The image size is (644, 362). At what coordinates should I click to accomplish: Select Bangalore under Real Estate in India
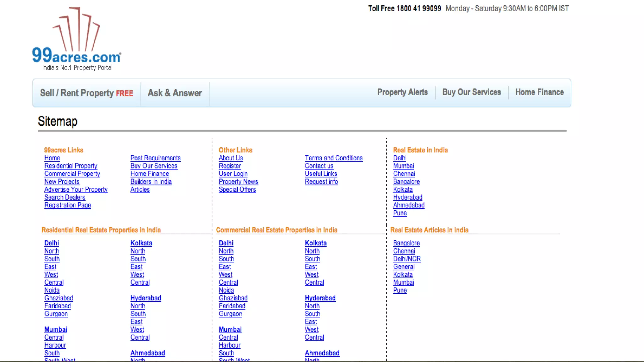406,182
